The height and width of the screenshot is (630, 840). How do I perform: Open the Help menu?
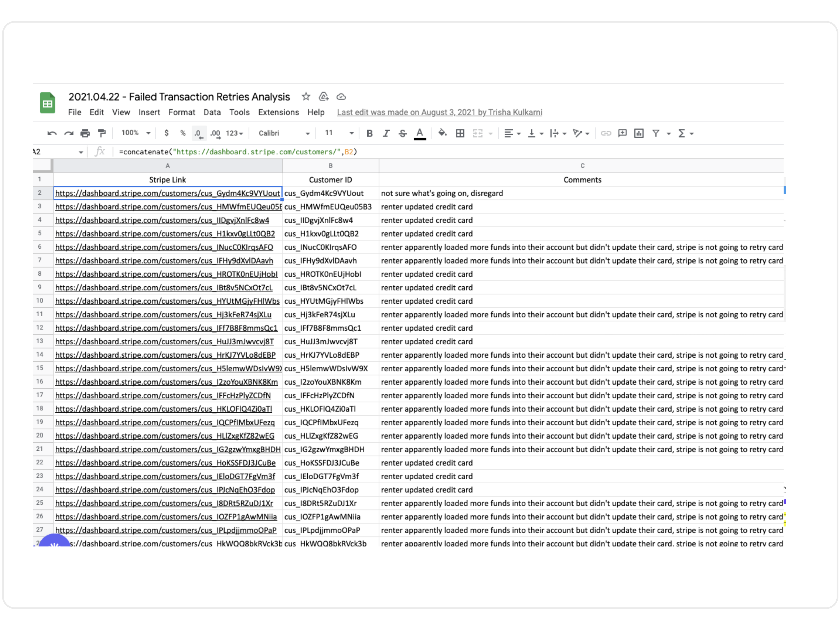pyautogui.click(x=316, y=112)
